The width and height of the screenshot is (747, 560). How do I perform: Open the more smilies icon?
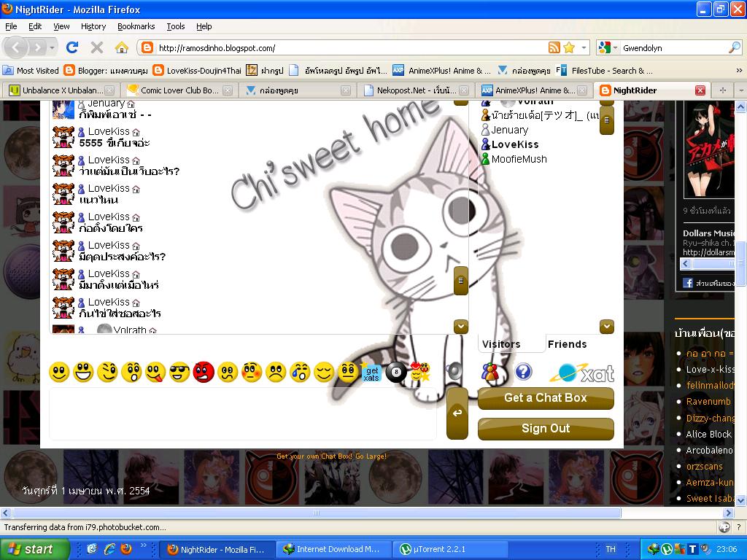[420, 371]
